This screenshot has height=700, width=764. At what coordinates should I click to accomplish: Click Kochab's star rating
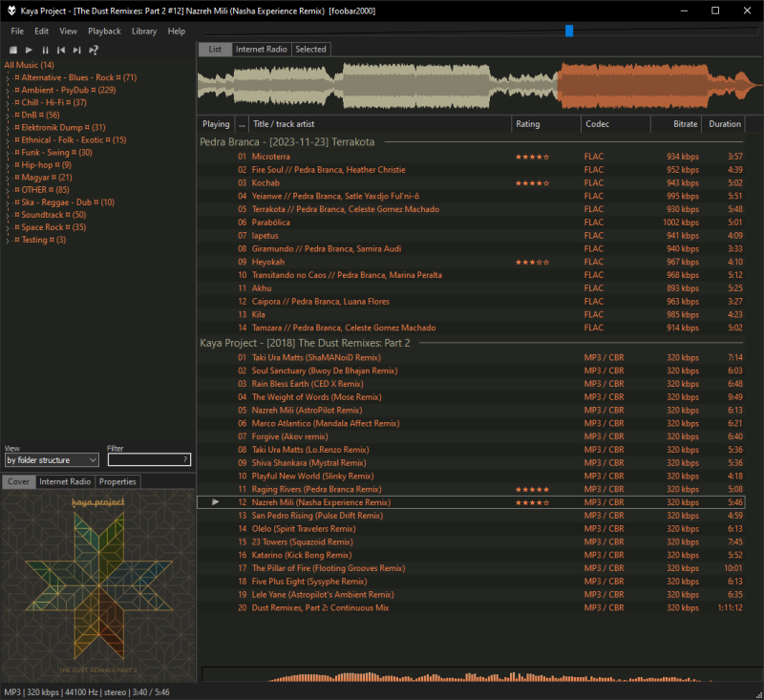pos(532,183)
